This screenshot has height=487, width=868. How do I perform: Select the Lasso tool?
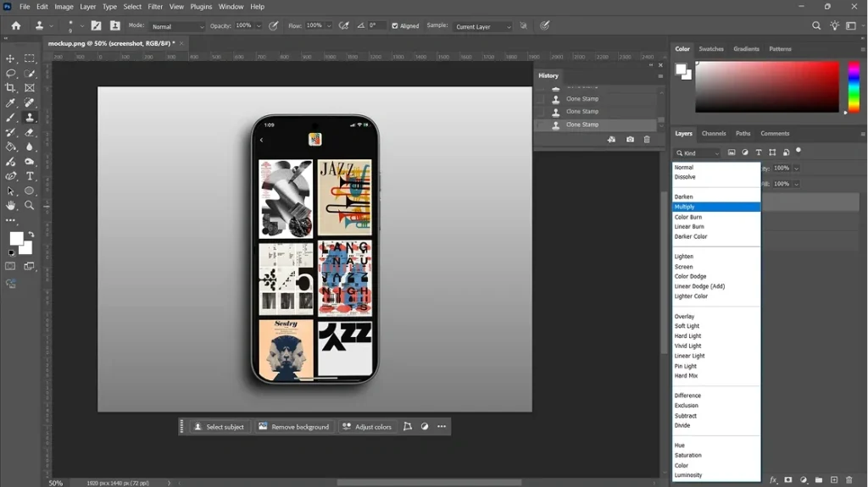(x=10, y=73)
